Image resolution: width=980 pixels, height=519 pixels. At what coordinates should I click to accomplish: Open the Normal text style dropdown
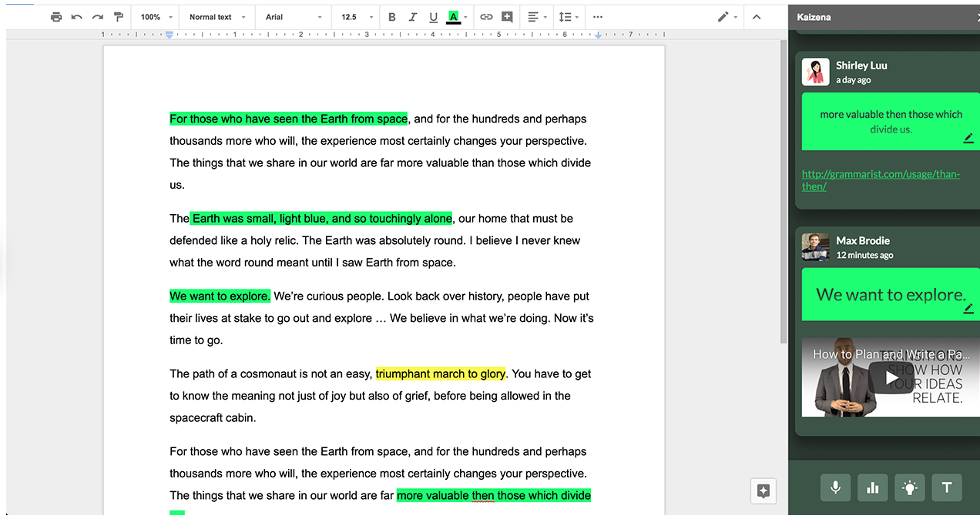point(217,17)
